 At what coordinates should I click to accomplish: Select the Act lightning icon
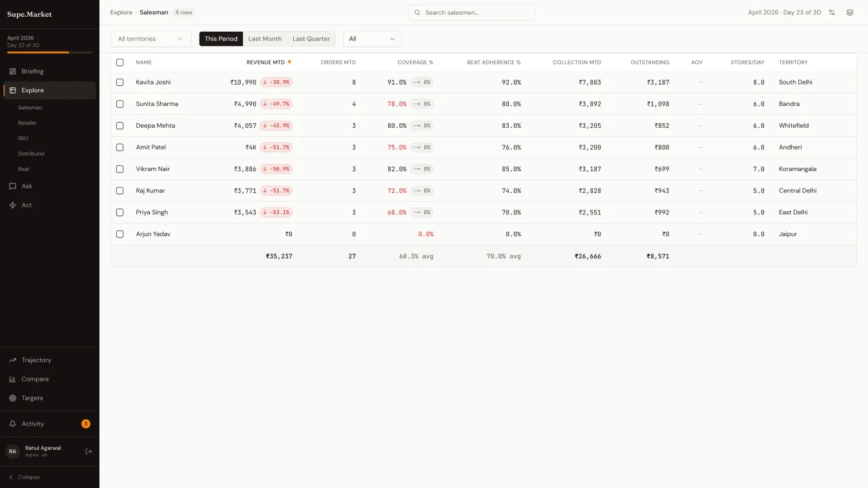coord(12,205)
